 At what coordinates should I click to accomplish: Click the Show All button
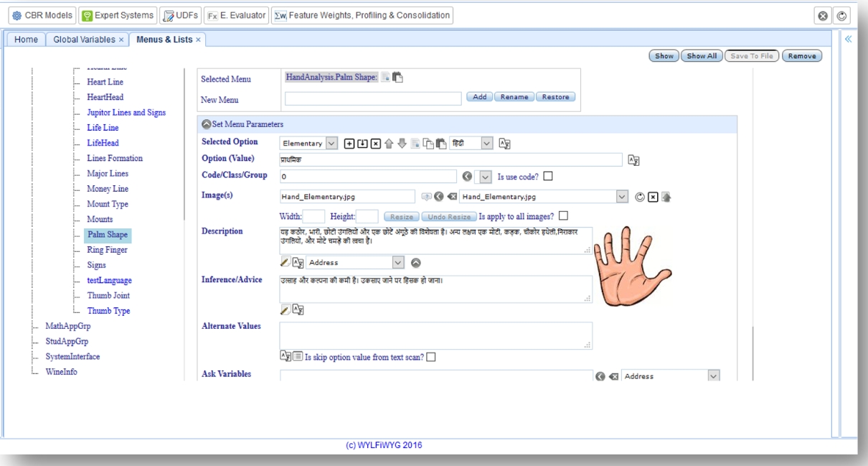701,55
